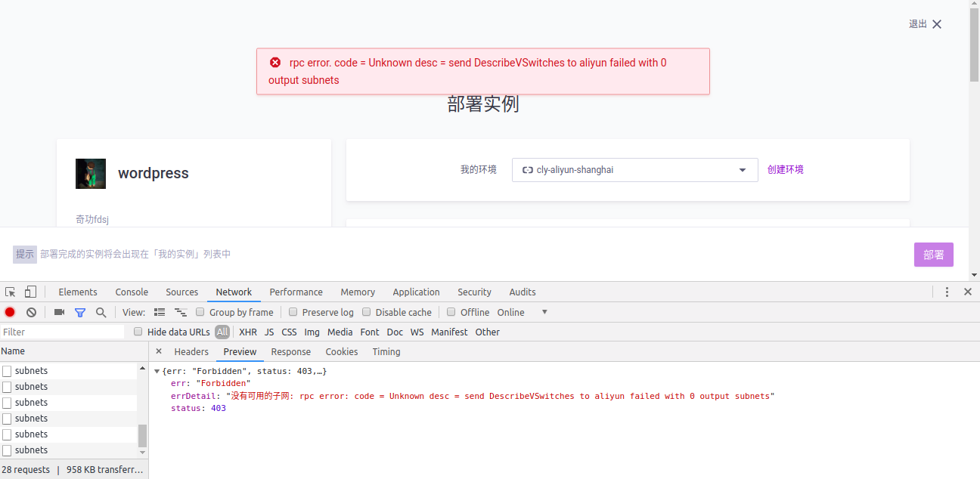Toggle the Offline network mode checkbox
The width and height of the screenshot is (980, 479).
tap(452, 312)
